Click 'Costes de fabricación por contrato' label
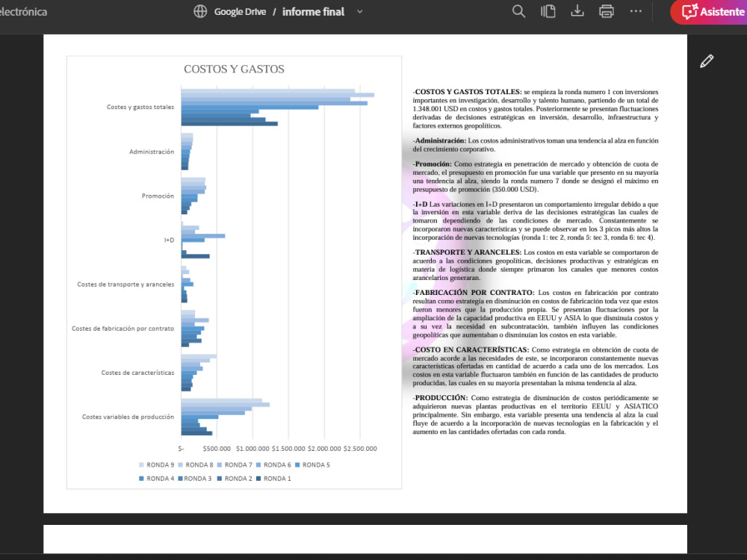This screenshot has height=560, width=747. [x=123, y=329]
